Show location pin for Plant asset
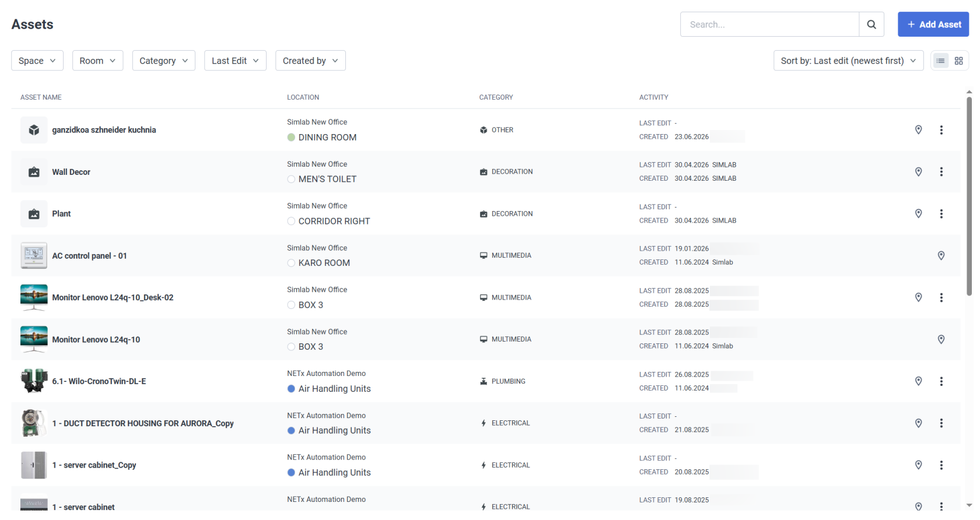This screenshot has height=520, width=980. pyautogui.click(x=918, y=214)
